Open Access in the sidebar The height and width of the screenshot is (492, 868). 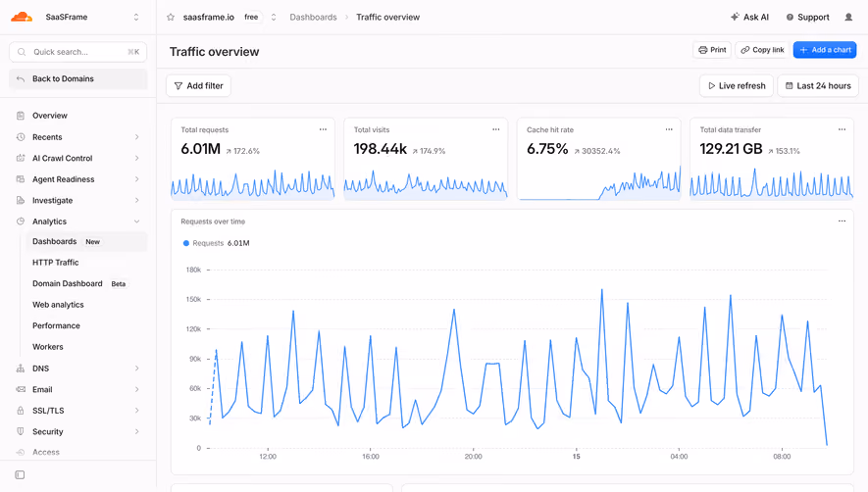point(45,452)
